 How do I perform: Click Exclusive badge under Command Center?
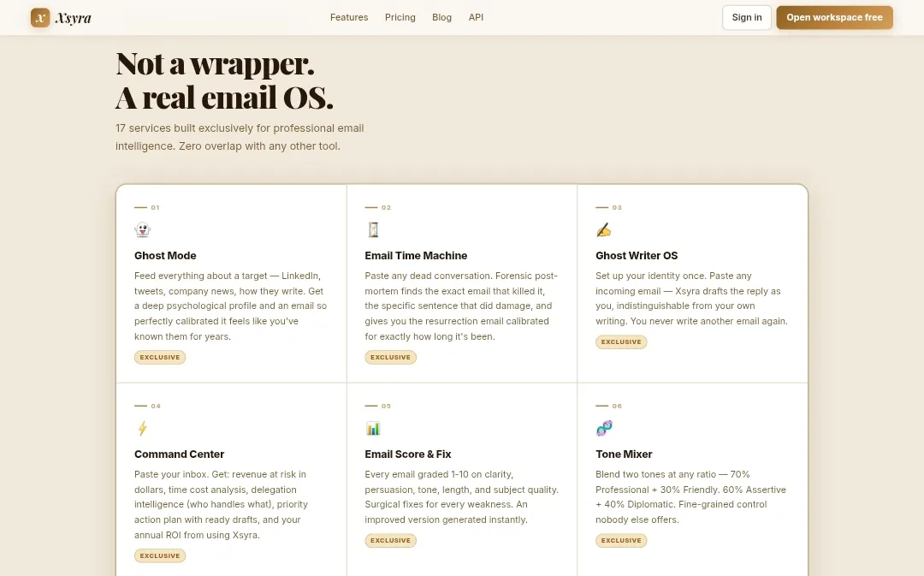click(x=160, y=556)
